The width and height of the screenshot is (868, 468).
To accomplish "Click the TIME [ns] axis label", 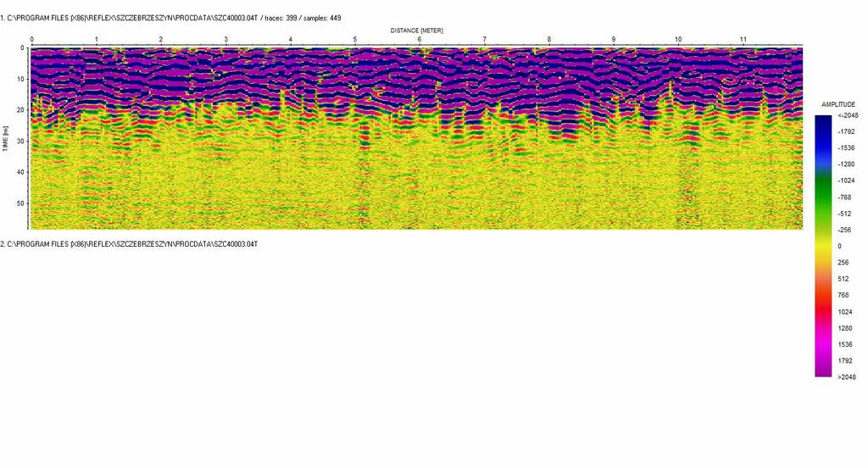I will 7,138.
